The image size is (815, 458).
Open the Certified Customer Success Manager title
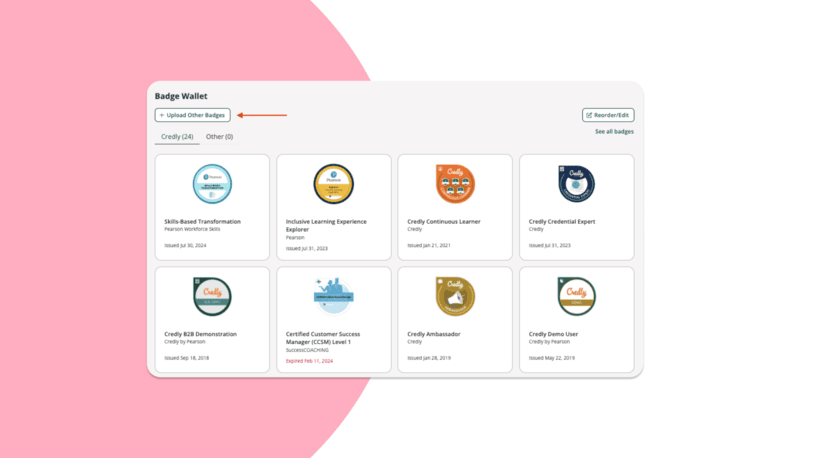(323, 338)
